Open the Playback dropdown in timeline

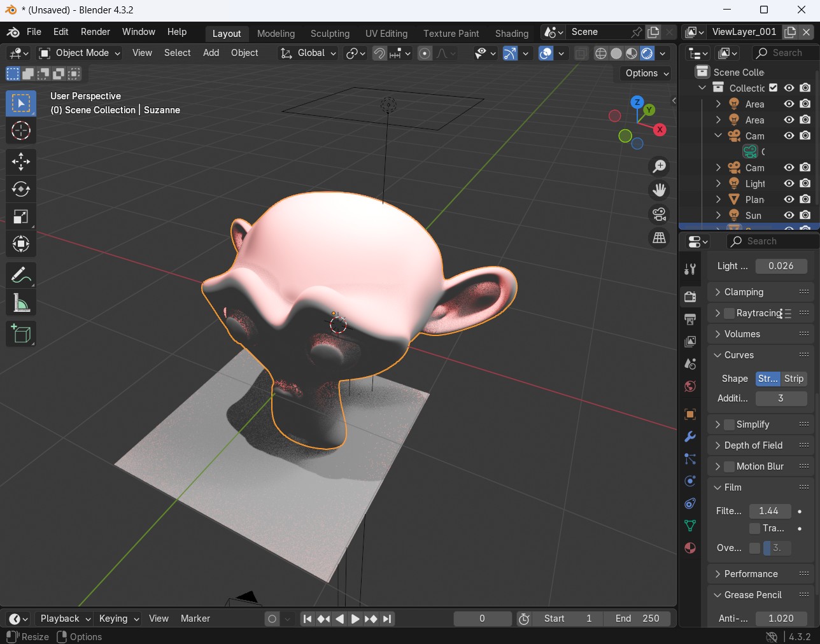click(x=65, y=619)
